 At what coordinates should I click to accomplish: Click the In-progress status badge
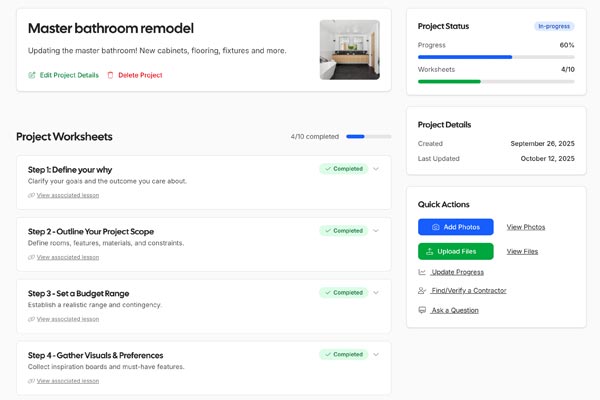[554, 26]
